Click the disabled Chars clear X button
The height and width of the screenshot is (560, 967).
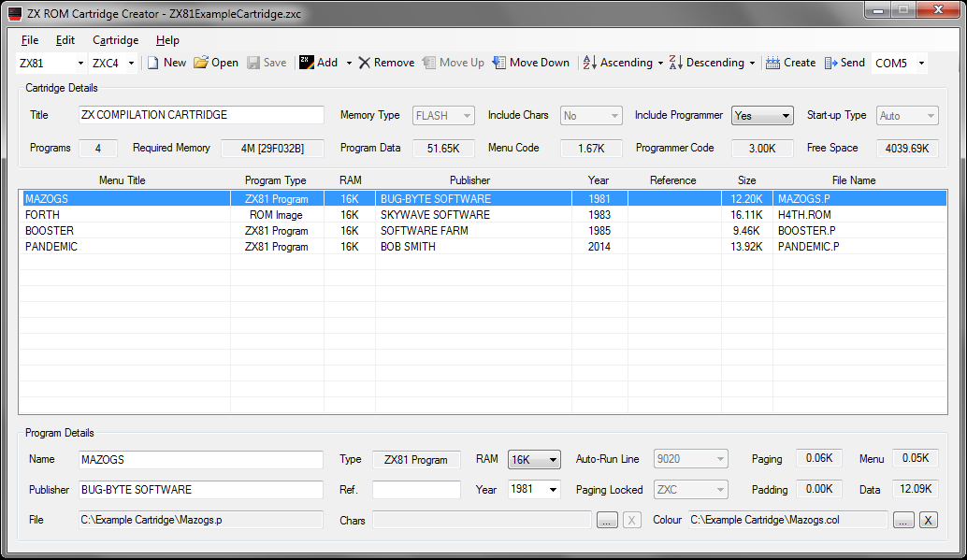pos(631,520)
